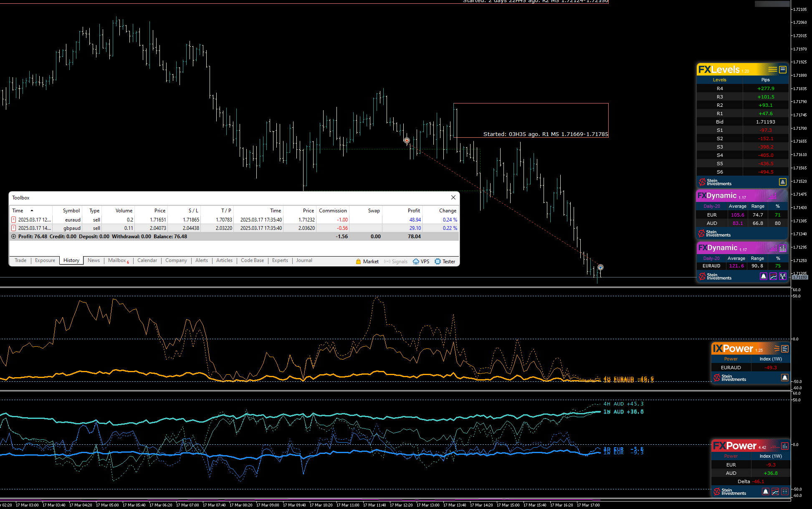Close the Toolbox window

tap(453, 197)
